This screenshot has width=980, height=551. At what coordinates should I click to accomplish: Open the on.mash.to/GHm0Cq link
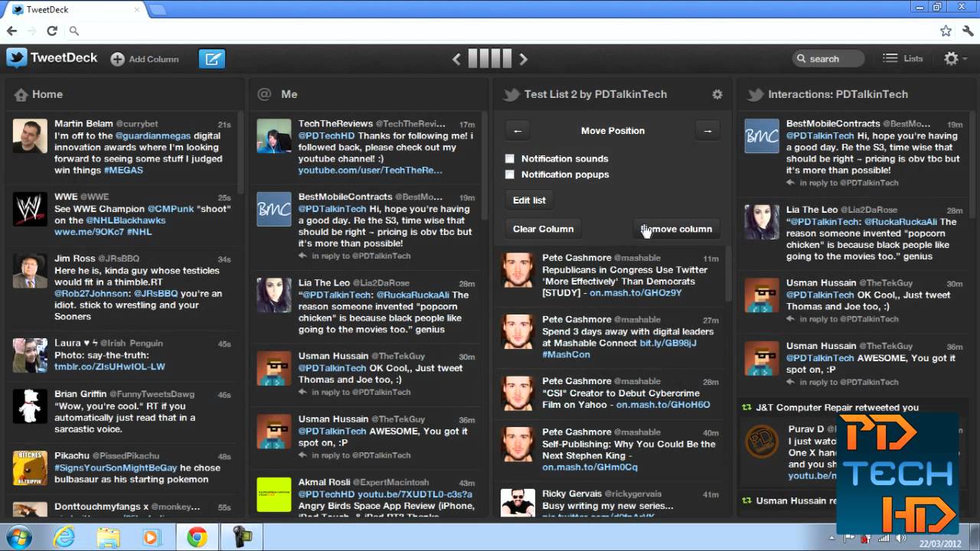(590, 467)
